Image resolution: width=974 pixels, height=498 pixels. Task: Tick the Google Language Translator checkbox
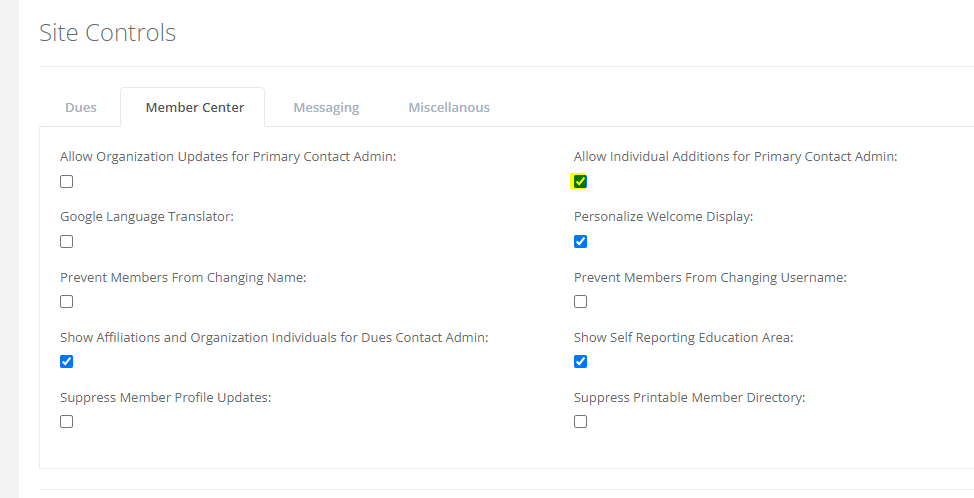[66, 242]
